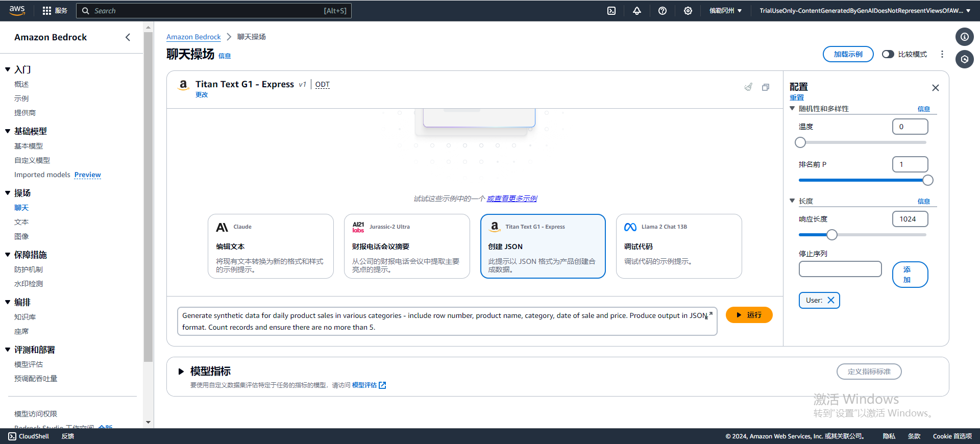Remove the User: stop sequence
The image size is (980, 444).
[x=831, y=300]
